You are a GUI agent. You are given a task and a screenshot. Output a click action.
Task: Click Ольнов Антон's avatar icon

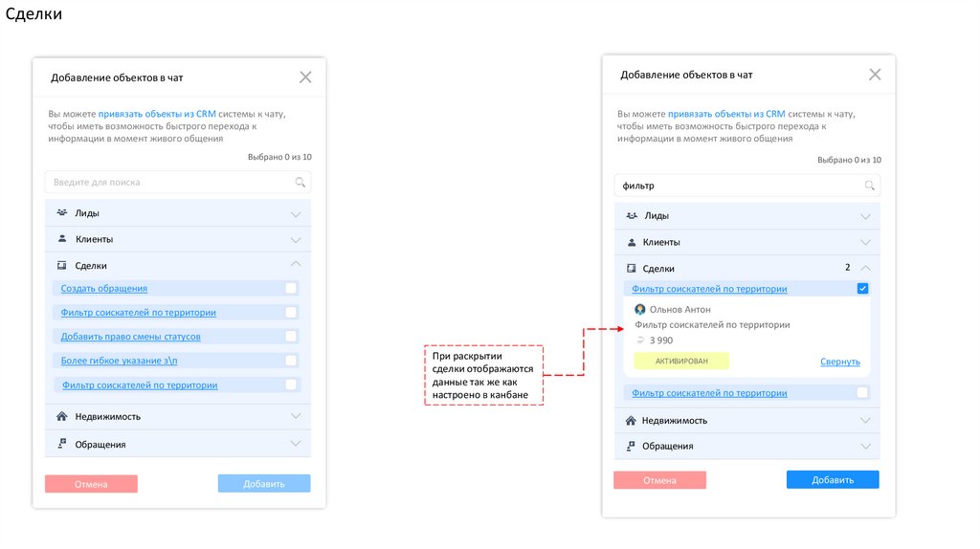(x=640, y=309)
